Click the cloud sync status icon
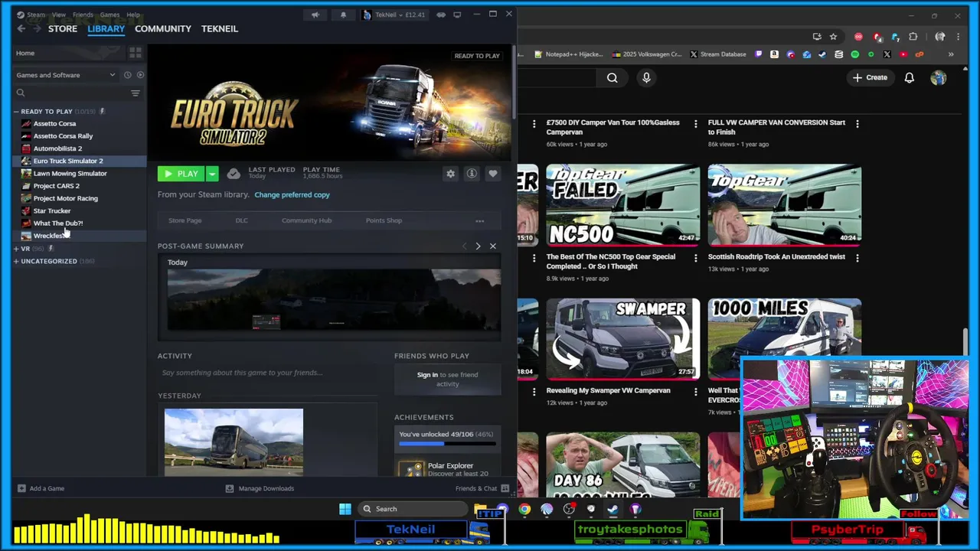This screenshot has width=980, height=551. (234, 174)
